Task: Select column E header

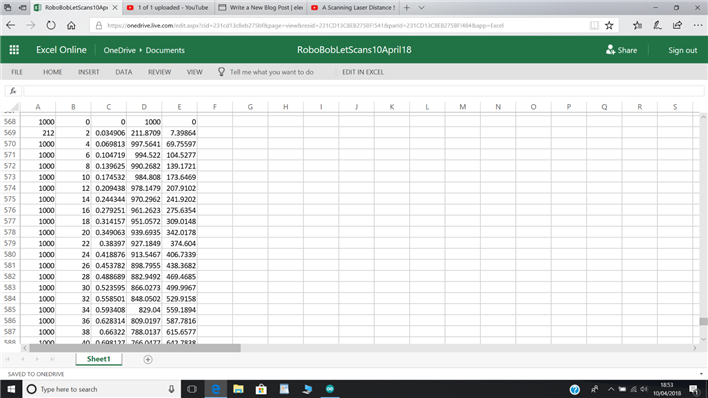Action: point(179,107)
